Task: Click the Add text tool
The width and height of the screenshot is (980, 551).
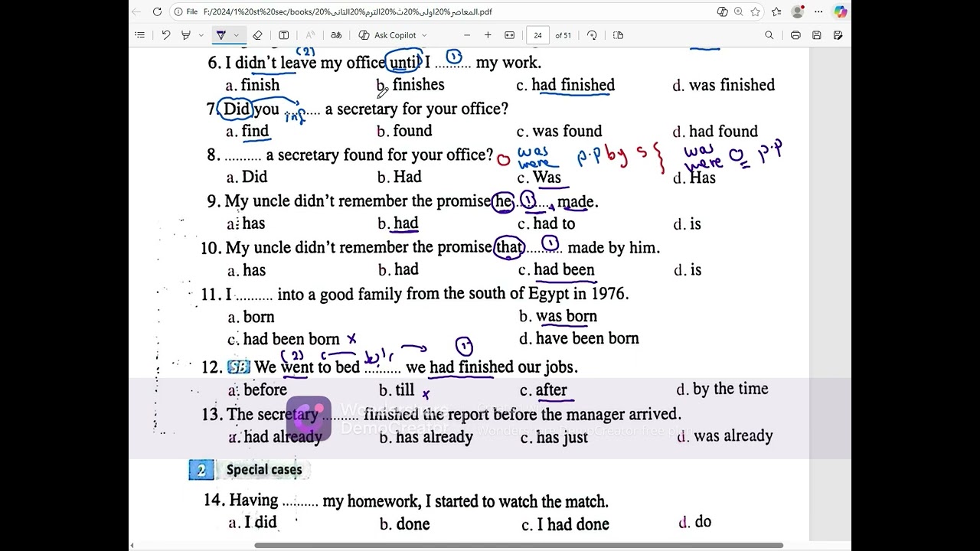Action: [x=284, y=35]
